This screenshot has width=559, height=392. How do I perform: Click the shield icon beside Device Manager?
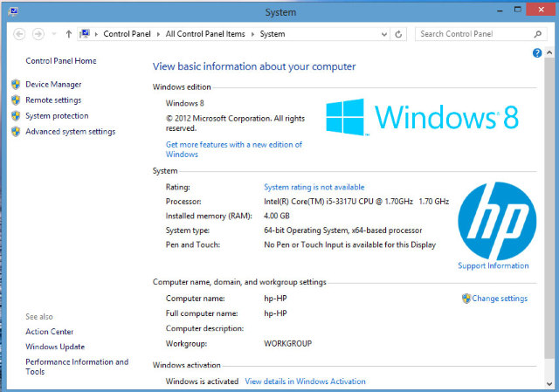click(x=16, y=85)
